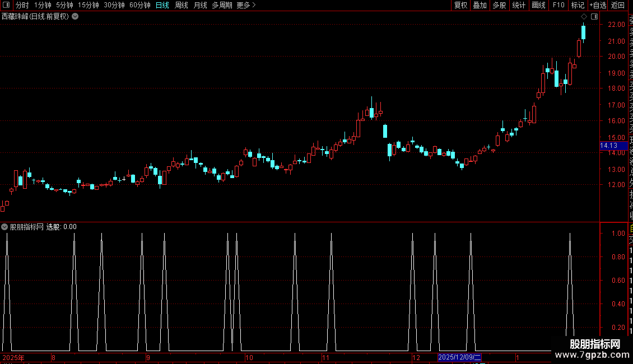Toggle the split panel icon near price axis

594,17
